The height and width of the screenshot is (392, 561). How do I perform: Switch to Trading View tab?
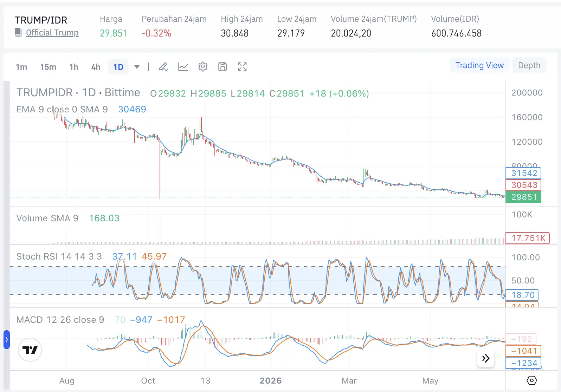click(479, 65)
